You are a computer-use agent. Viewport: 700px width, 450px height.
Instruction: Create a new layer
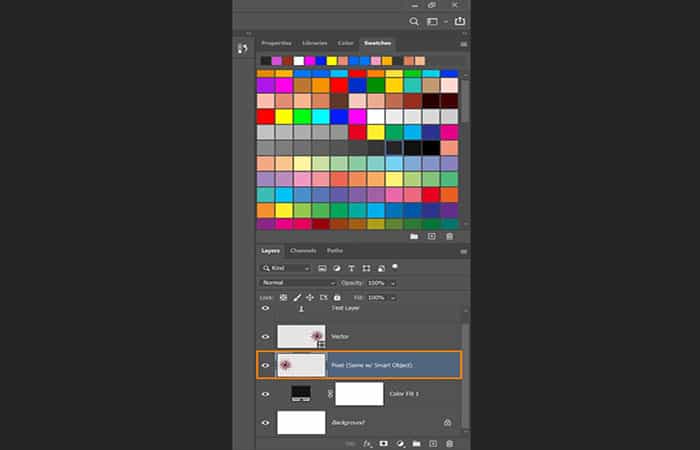point(433,444)
